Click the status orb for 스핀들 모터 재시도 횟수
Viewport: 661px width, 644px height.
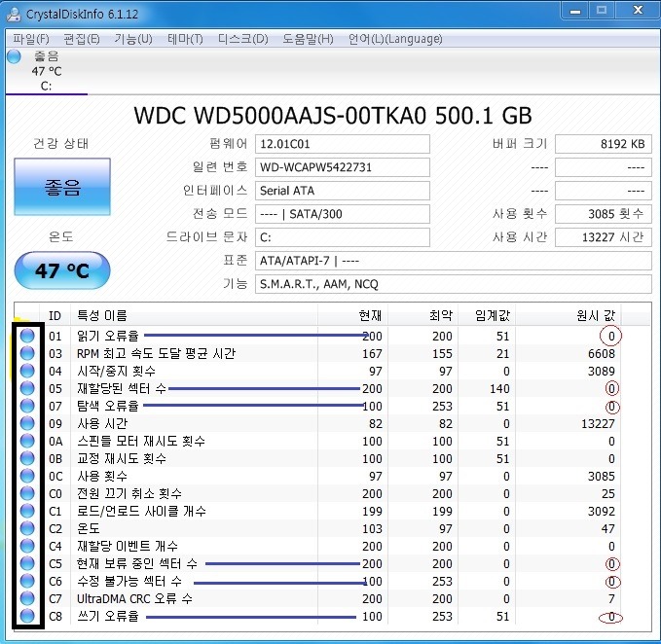point(26,441)
